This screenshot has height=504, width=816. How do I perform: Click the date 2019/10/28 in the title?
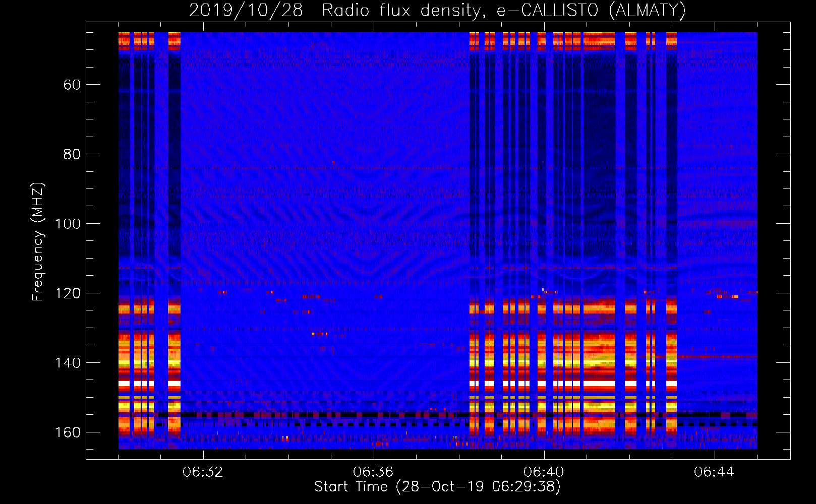[x=246, y=11]
